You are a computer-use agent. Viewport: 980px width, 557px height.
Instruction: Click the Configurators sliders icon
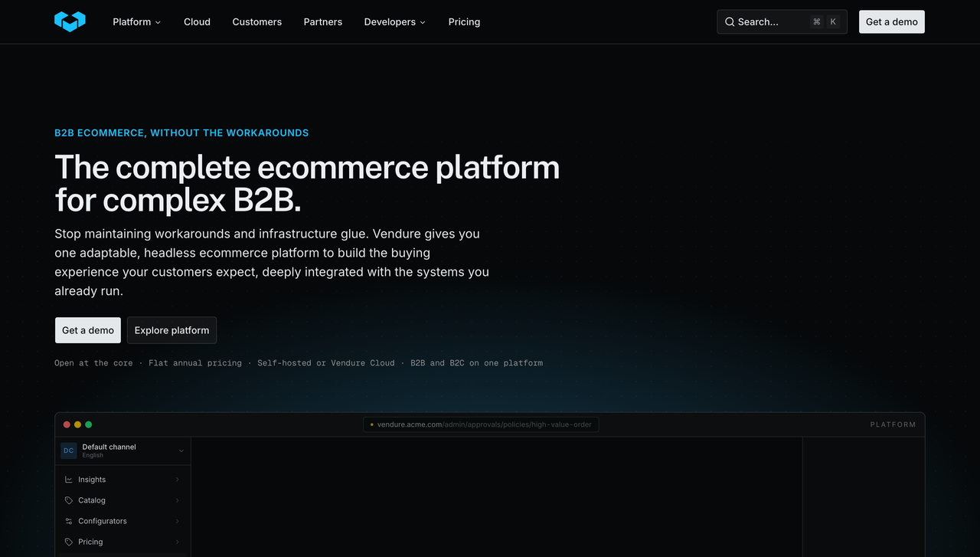pyautogui.click(x=69, y=521)
